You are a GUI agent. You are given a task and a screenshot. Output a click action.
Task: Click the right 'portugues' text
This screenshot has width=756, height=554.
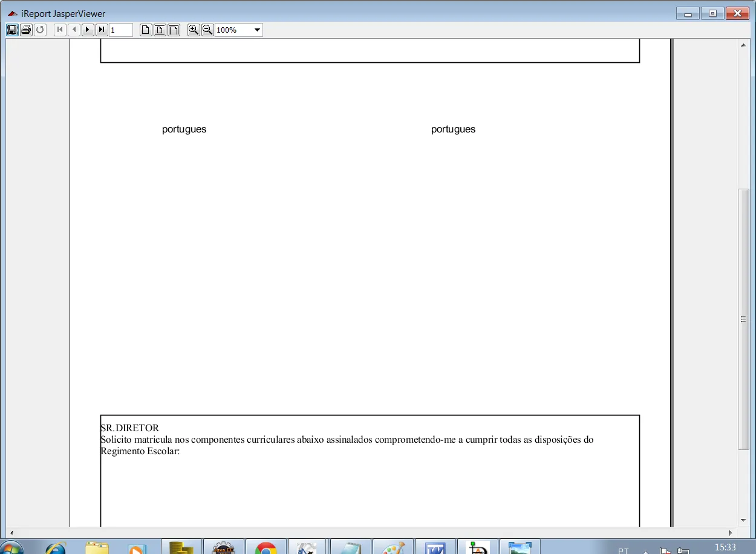click(x=453, y=129)
